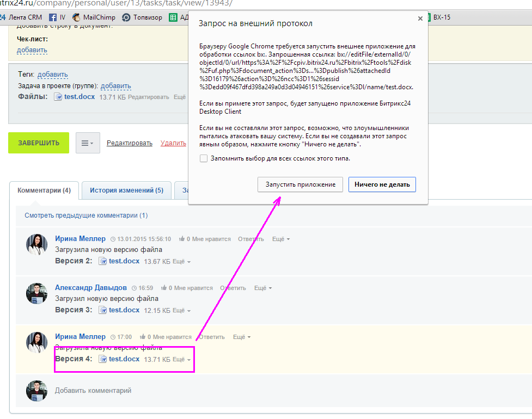Open the Facebook IV bookmark
Viewport: 532px width, 419px height.
[x=57, y=17]
